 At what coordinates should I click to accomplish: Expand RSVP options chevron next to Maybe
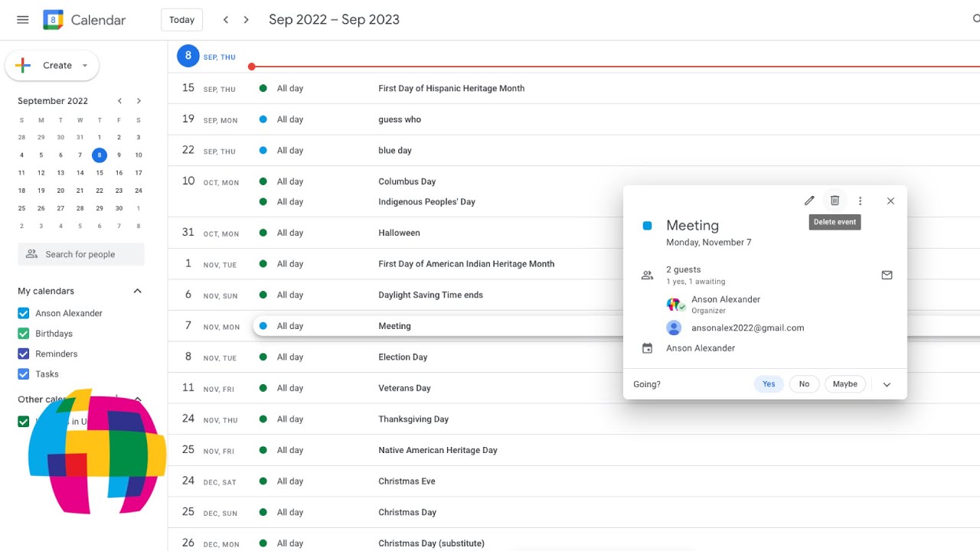click(x=887, y=384)
